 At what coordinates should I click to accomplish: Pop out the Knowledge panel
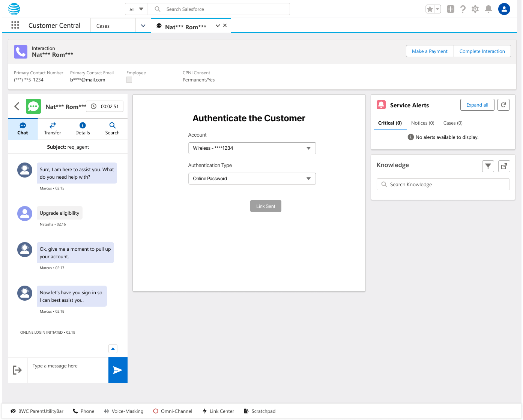coord(504,166)
